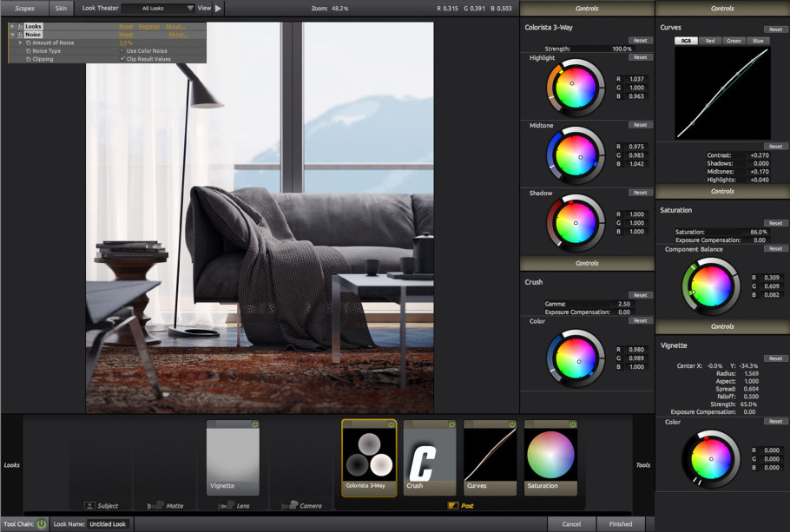The image size is (790, 532).
Task: Click the Subject stage icon
Action: [x=89, y=505]
